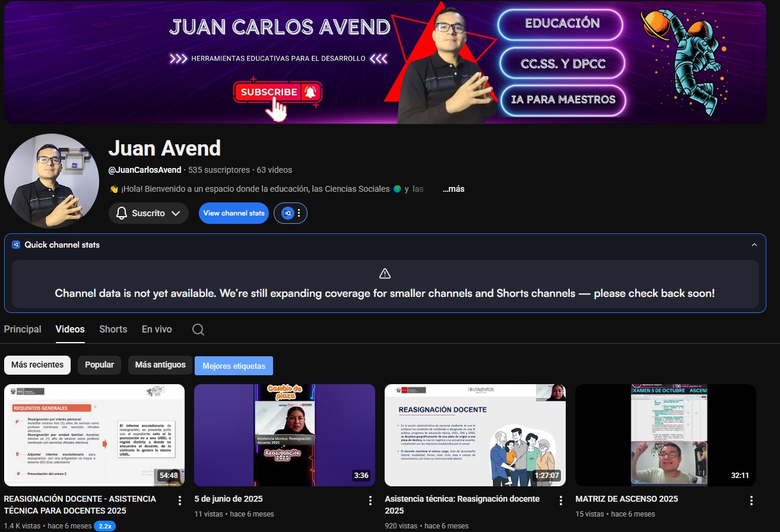Screen dimensions: 780x532
Task: Click the channel profile avatar picture
Action: coord(51,181)
